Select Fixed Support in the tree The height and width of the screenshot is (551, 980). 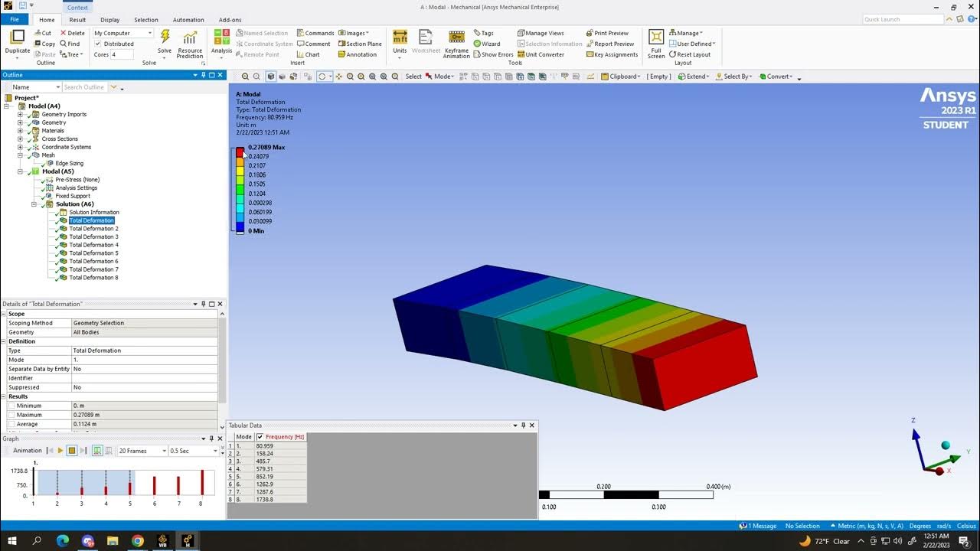tap(73, 196)
